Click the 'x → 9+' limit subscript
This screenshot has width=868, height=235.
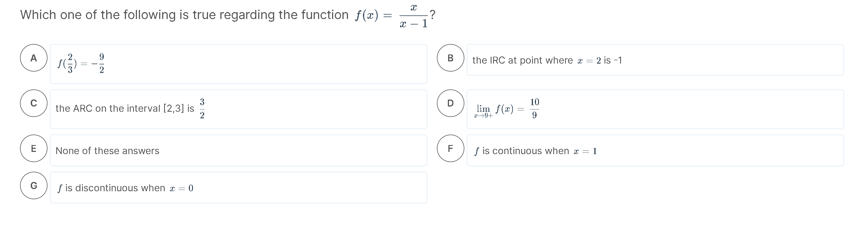point(483,116)
